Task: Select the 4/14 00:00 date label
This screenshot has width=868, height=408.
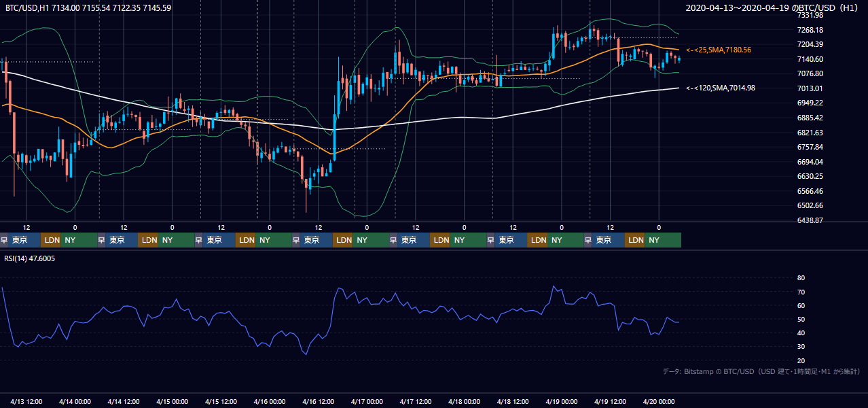Action: click(75, 401)
